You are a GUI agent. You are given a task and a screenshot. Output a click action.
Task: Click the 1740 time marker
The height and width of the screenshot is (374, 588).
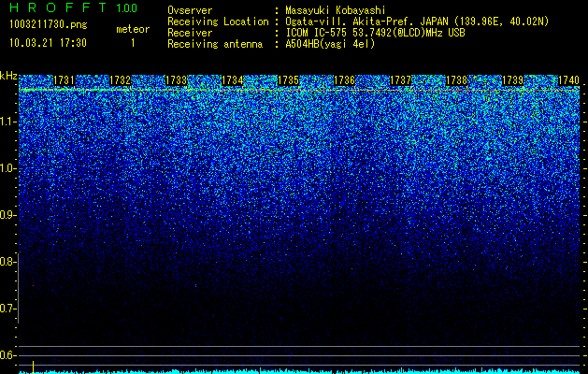569,80
